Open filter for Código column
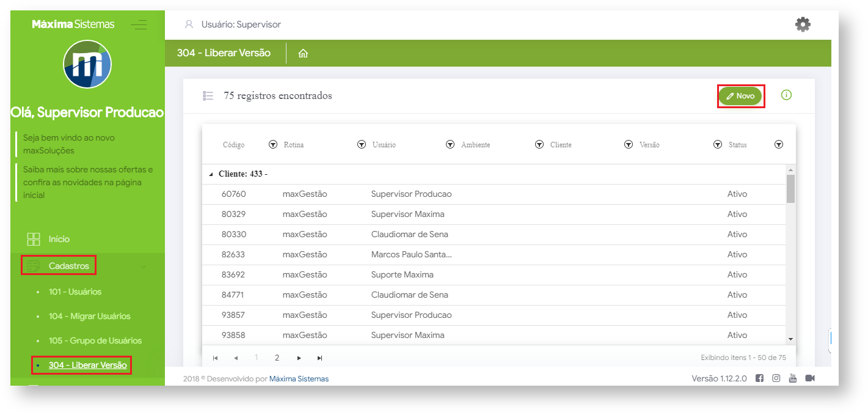 pyautogui.click(x=273, y=145)
